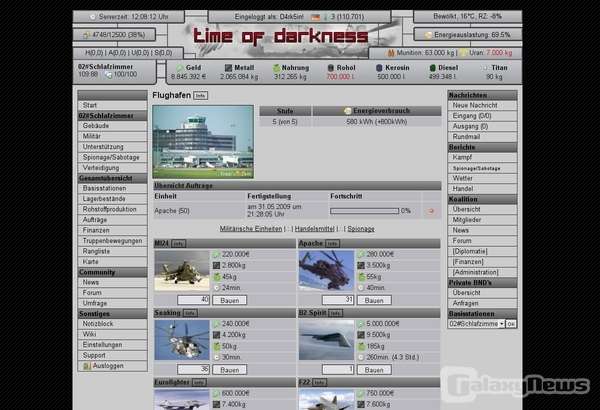Image resolution: width=600 pixels, height=410 pixels.
Task: Click the Munition bullets icon
Action: pos(391,53)
